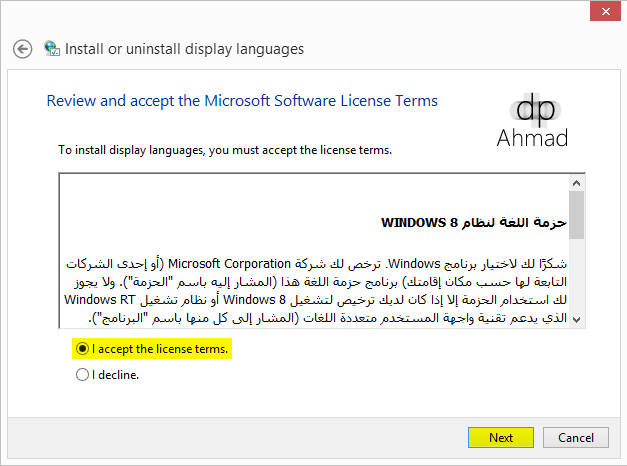Click the back arrow button
This screenshot has height=466, width=627.
point(23,48)
